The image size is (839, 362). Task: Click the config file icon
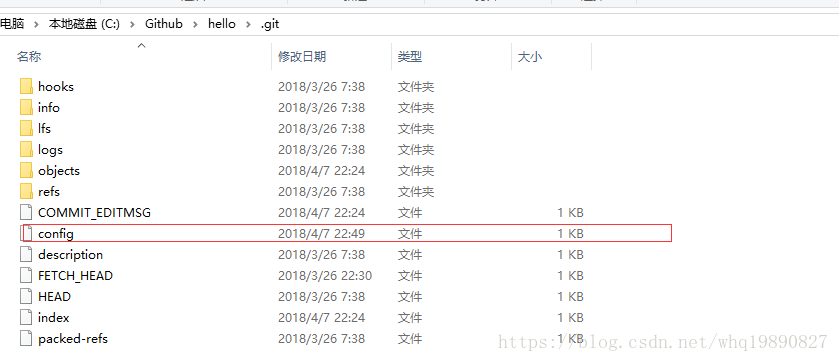pyautogui.click(x=26, y=234)
